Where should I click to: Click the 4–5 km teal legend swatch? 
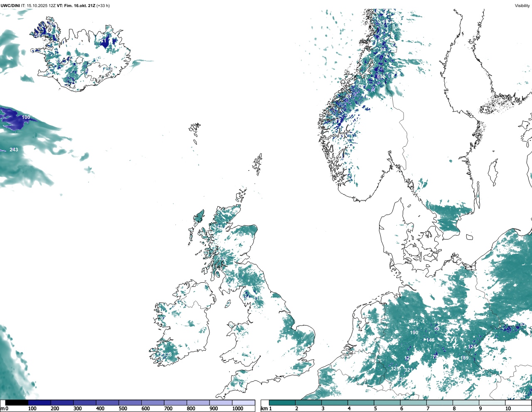361,402
